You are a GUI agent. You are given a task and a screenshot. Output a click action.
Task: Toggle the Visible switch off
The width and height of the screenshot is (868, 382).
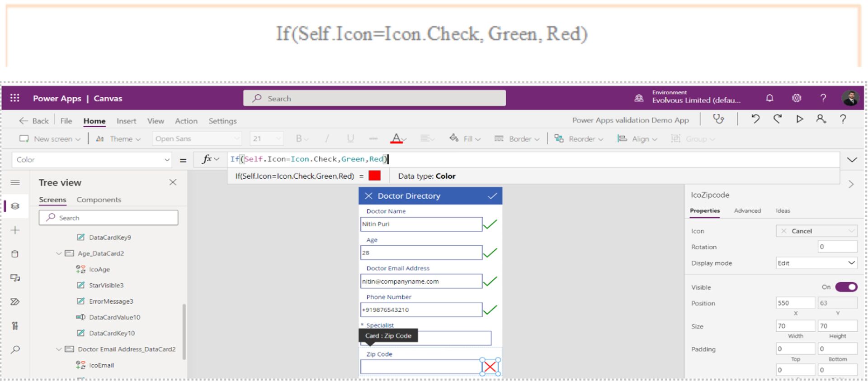tap(846, 287)
